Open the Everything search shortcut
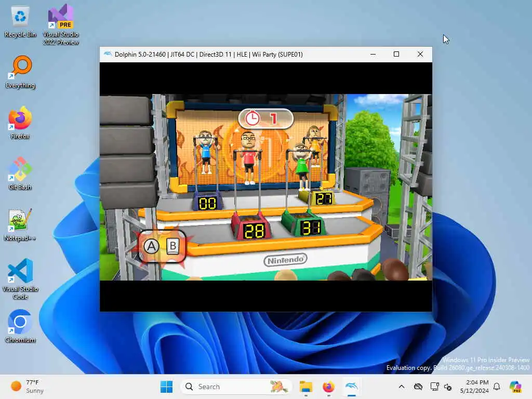This screenshot has height=399, width=532. tap(20, 72)
